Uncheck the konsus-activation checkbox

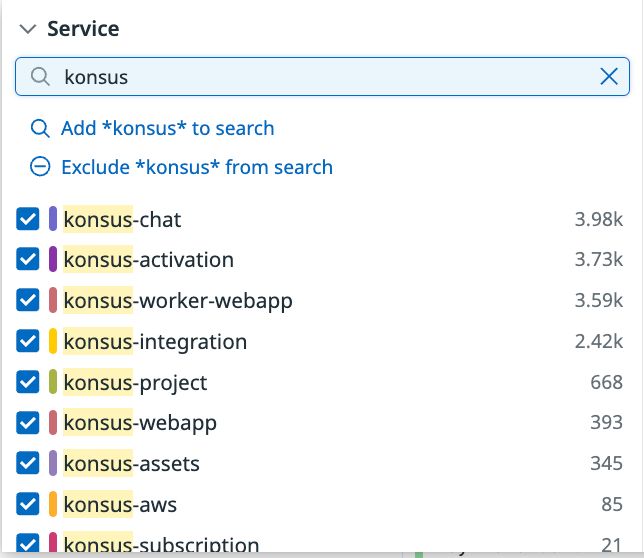28,259
